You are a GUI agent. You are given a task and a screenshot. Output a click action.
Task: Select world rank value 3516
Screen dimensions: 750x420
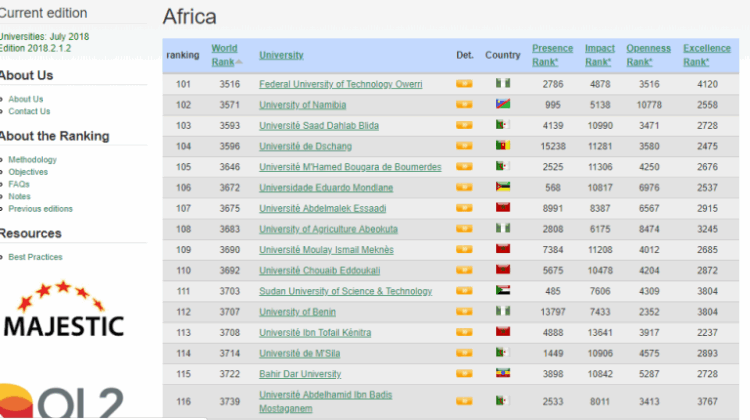click(230, 84)
